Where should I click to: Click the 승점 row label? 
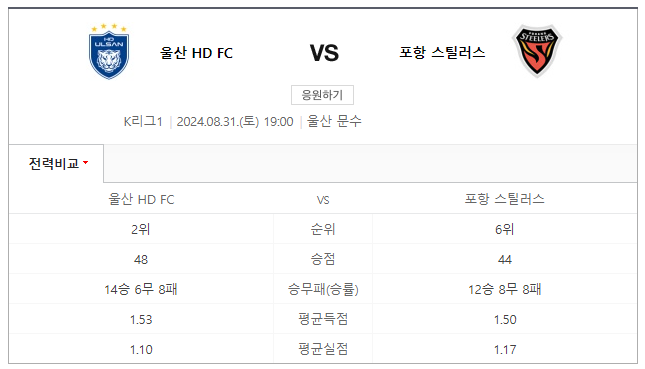(323, 259)
